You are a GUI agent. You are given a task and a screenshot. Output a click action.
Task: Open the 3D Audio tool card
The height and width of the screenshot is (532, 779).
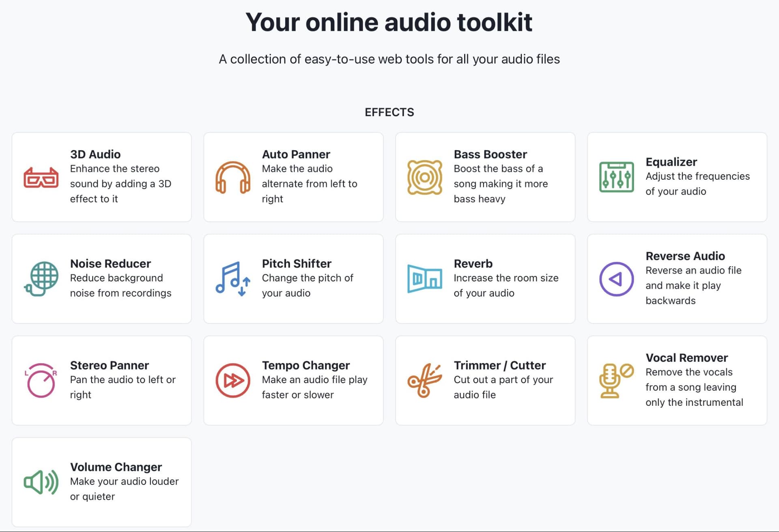tap(101, 177)
